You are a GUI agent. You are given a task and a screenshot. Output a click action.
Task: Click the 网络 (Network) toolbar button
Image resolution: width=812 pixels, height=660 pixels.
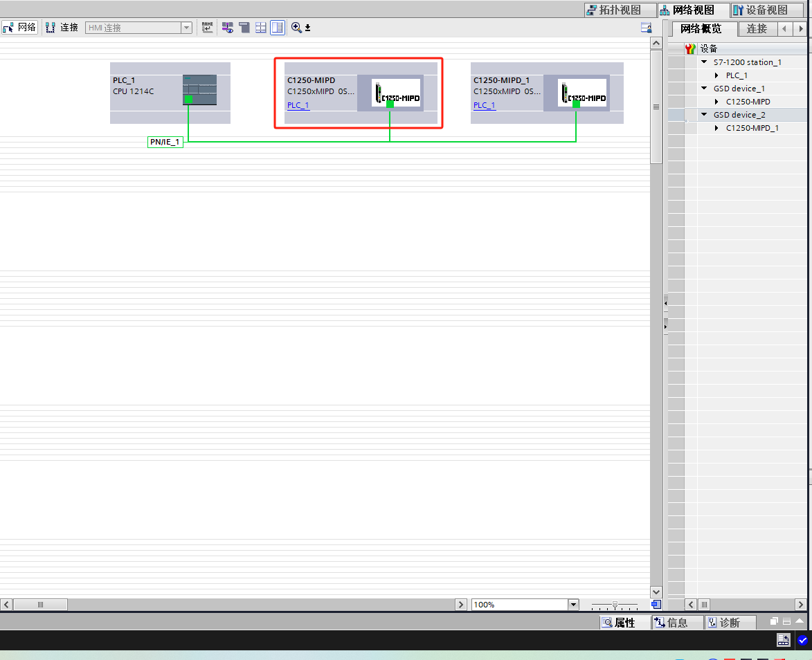tap(19, 28)
